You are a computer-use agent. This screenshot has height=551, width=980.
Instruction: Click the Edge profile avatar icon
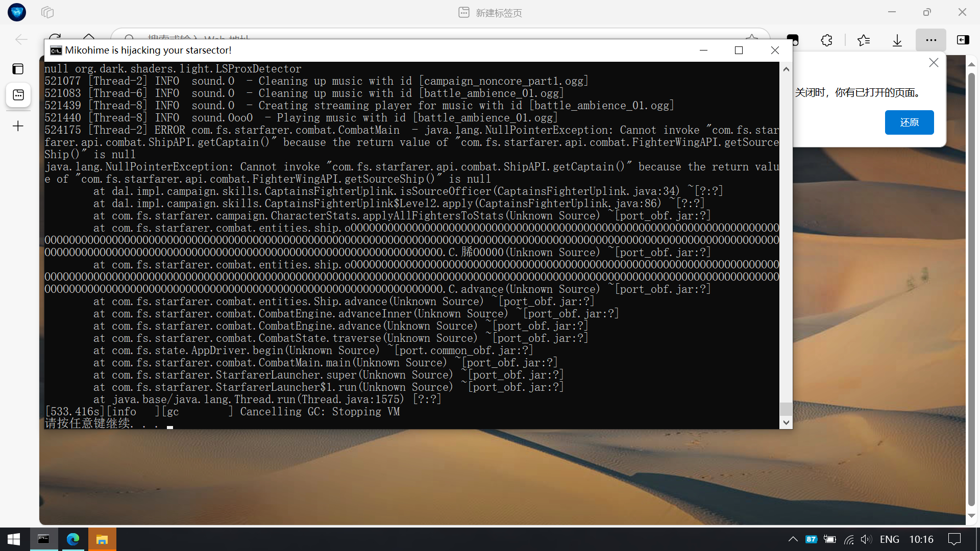tap(17, 12)
